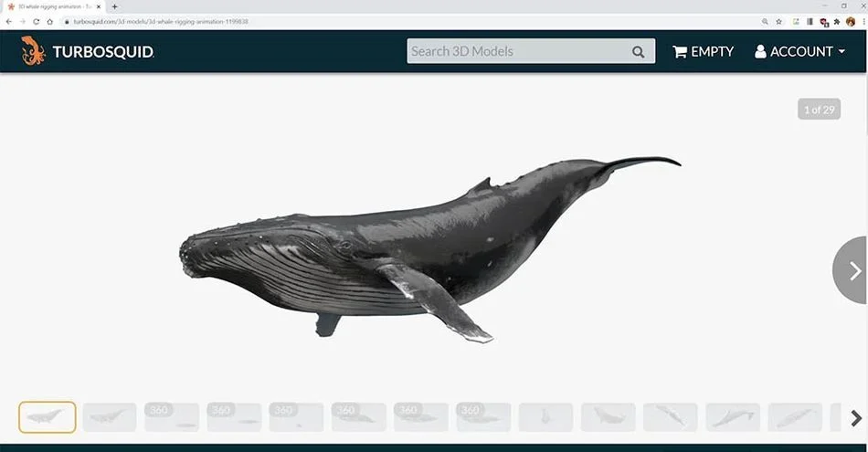This screenshot has height=452, width=868.
Task: Open the shopping cart marked EMPTY
Action: (x=703, y=51)
